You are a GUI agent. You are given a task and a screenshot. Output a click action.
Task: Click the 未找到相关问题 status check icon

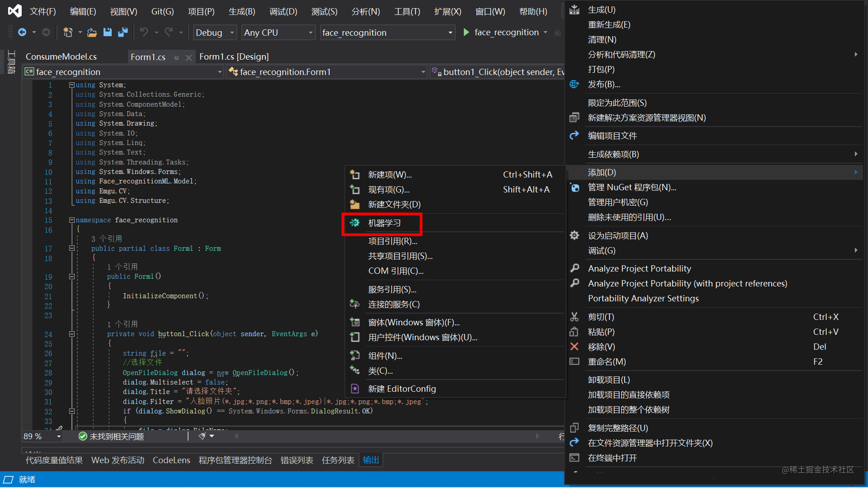(x=83, y=436)
